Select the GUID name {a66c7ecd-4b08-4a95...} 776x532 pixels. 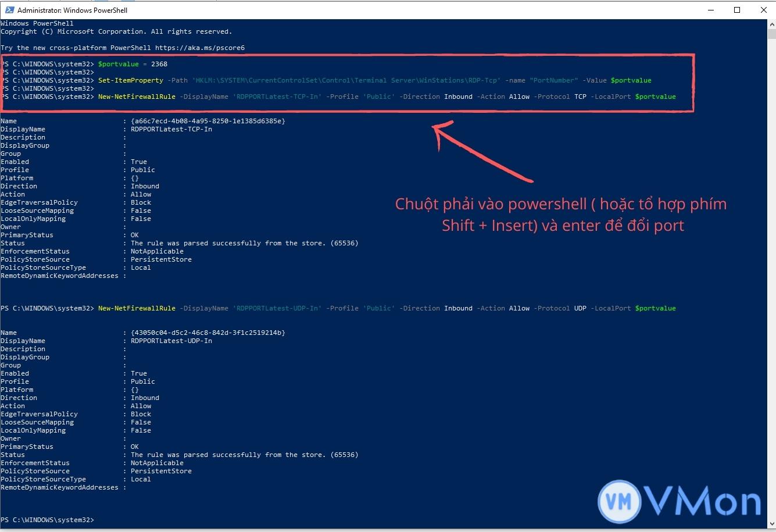point(208,121)
